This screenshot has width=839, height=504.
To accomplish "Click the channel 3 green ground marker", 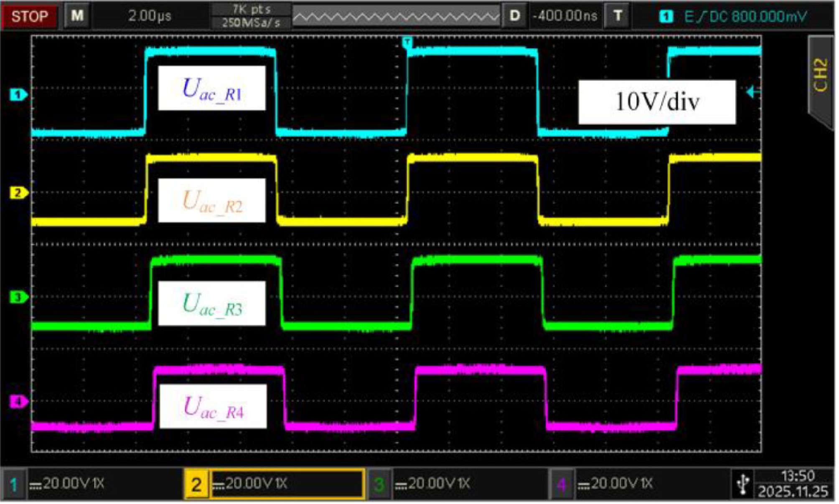I will pyautogui.click(x=18, y=297).
